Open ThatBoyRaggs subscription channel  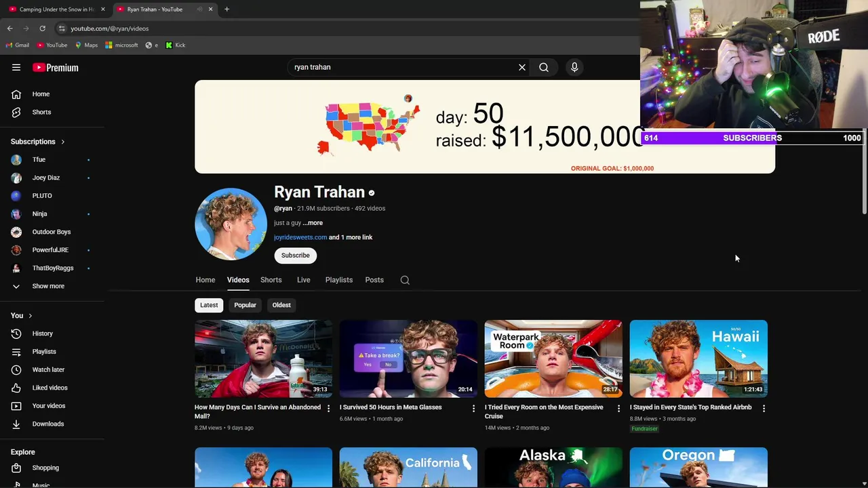(52, 268)
